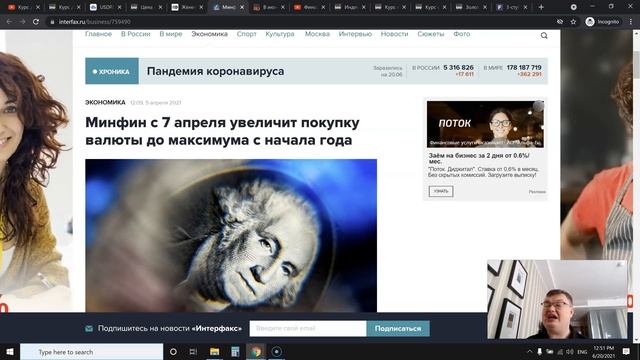Open the article's dollar bill image
This screenshot has width=640, height=360.
[231, 236]
